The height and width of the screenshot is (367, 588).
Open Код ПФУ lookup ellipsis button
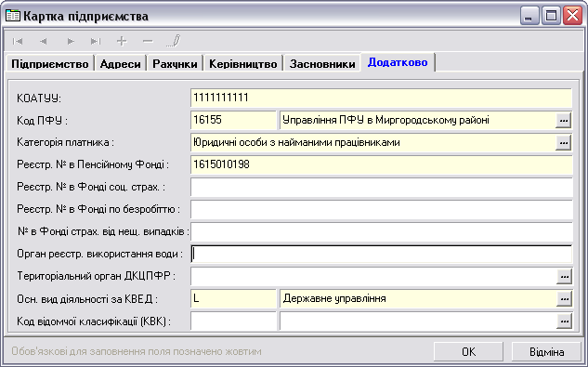point(563,121)
